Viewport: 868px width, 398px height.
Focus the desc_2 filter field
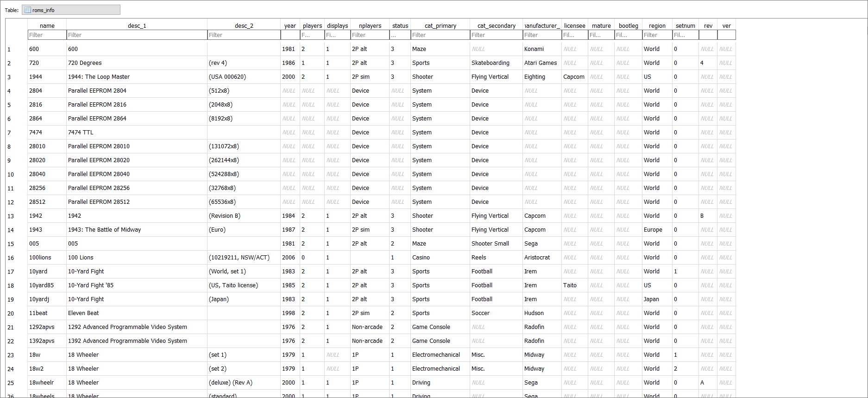click(244, 35)
